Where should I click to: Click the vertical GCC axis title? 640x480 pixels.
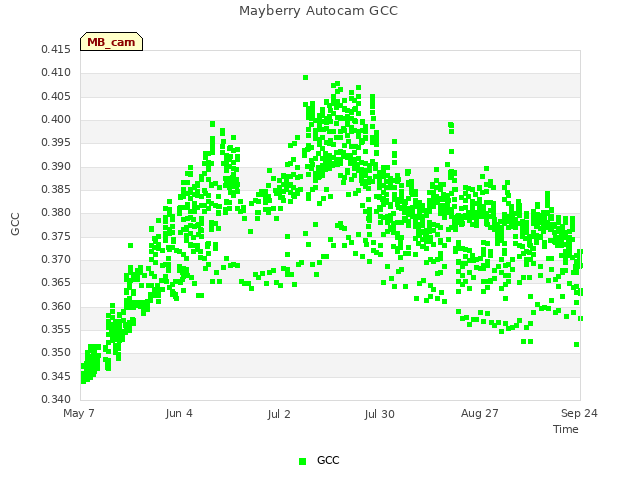point(15,224)
